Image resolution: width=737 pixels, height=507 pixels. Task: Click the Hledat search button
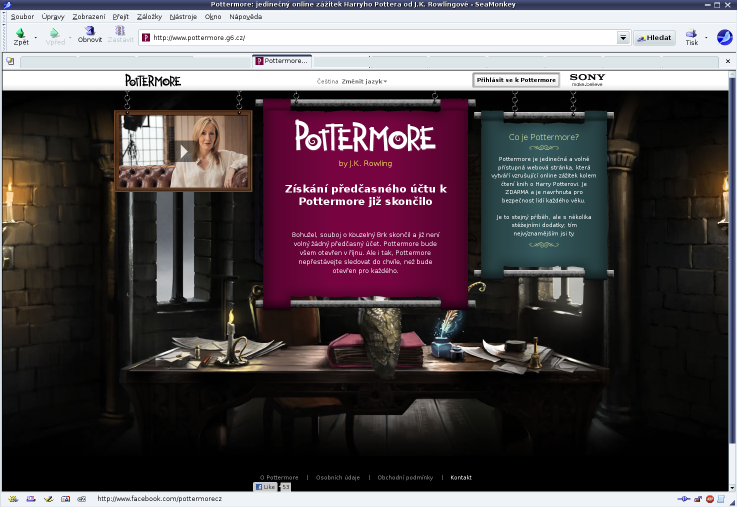654,38
